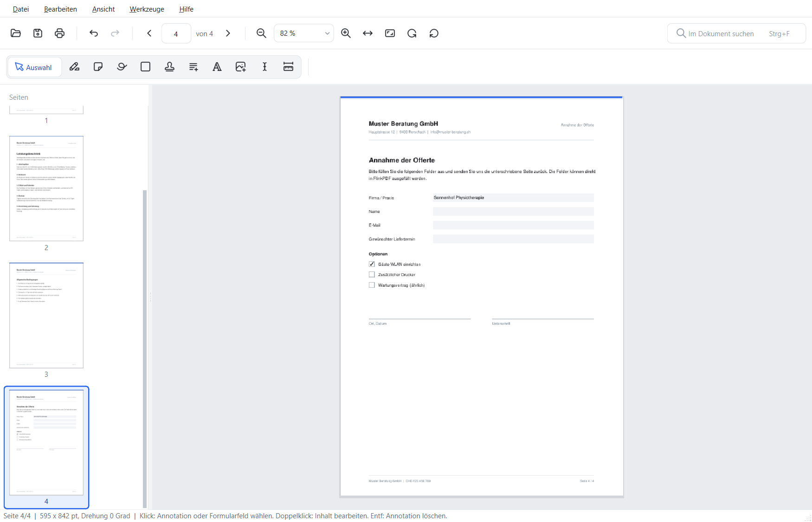Save the document with the disk icon
The width and height of the screenshot is (812, 522).
pos(38,33)
